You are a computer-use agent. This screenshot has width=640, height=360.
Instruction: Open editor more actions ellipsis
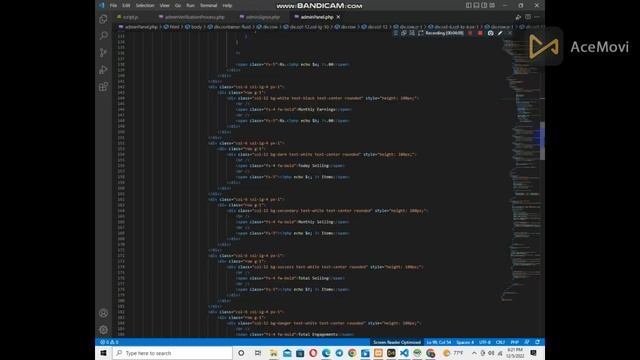[537, 17]
